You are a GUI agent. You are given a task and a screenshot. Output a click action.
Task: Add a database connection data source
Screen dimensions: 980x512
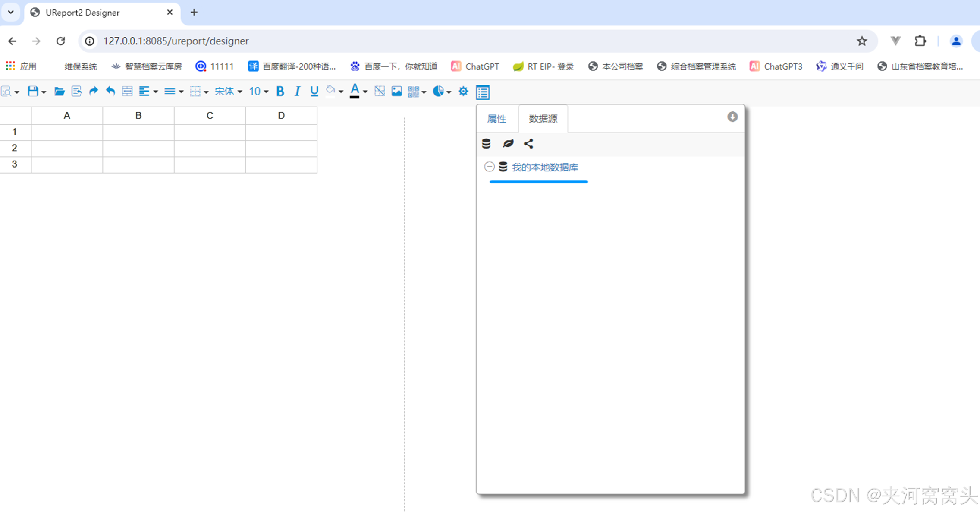click(486, 144)
